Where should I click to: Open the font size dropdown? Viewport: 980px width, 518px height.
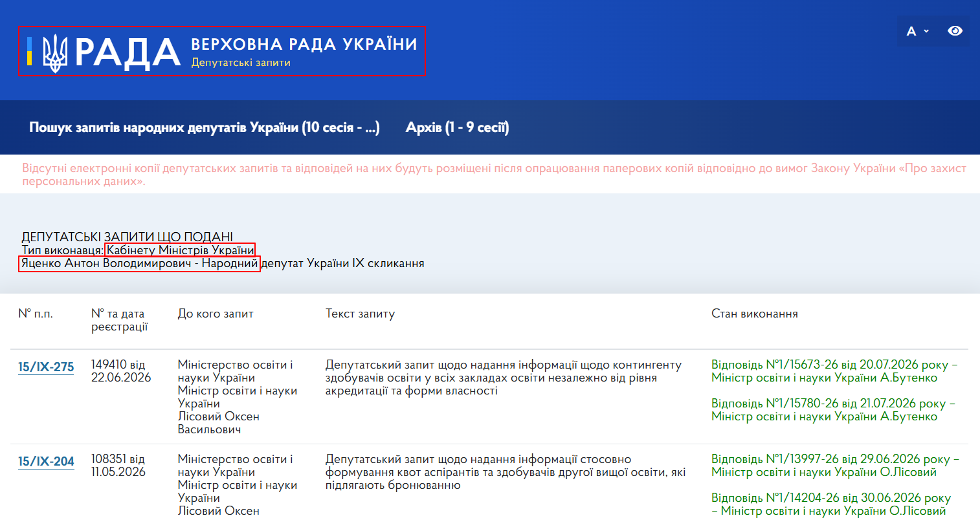tap(917, 31)
